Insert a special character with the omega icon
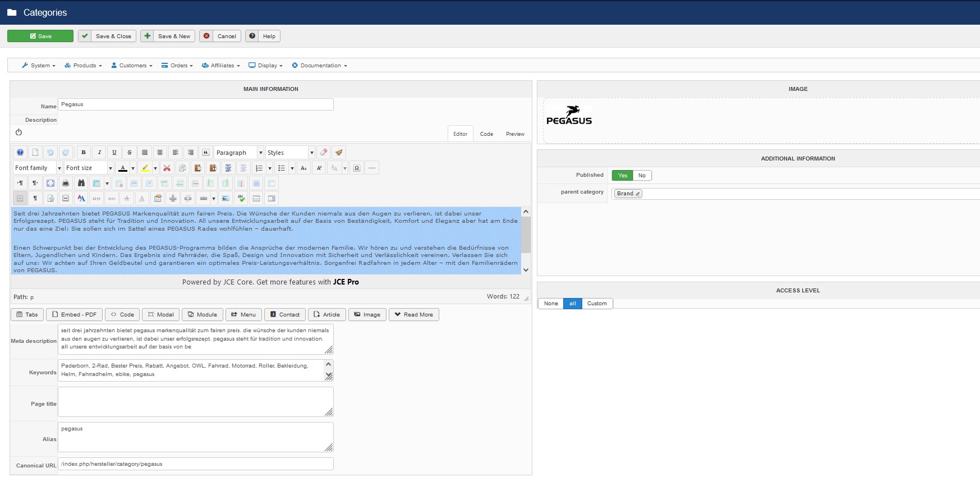Image resolution: width=980 pixels, height=500 pixels. pos(356,168)
